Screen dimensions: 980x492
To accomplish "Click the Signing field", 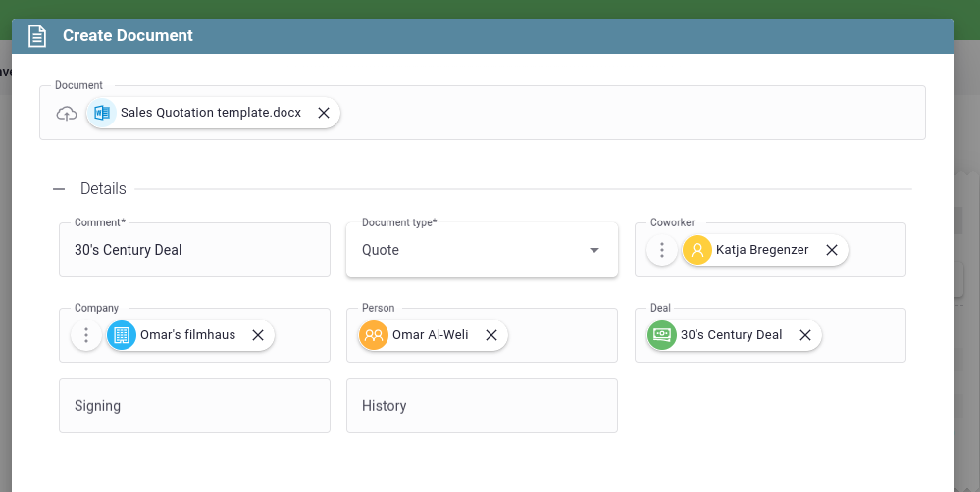I will tap(194, 406).
